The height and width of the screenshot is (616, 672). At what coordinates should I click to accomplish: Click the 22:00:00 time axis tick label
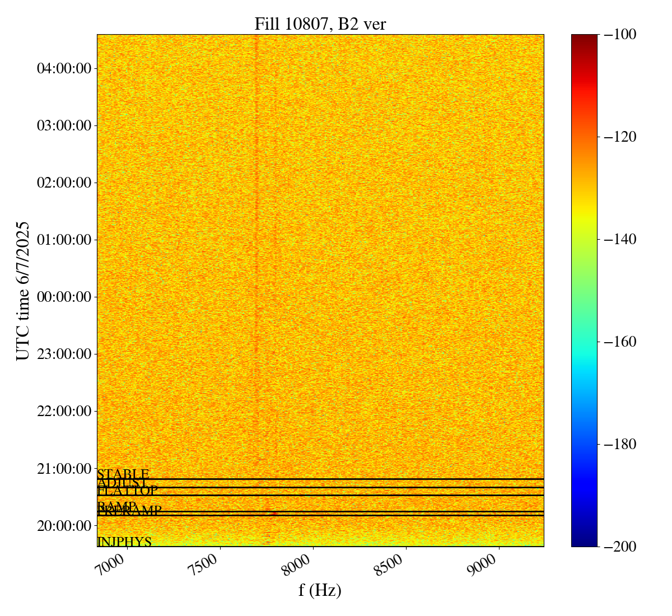[64, 411]
